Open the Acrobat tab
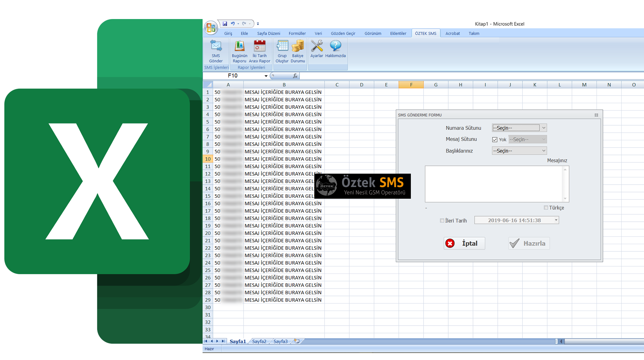644x360 pixels. pyautogui.click(x=453, y=33)
